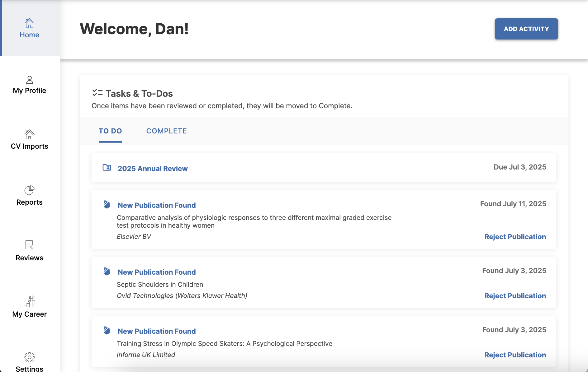Open My Profile person icon

point(30,80)
